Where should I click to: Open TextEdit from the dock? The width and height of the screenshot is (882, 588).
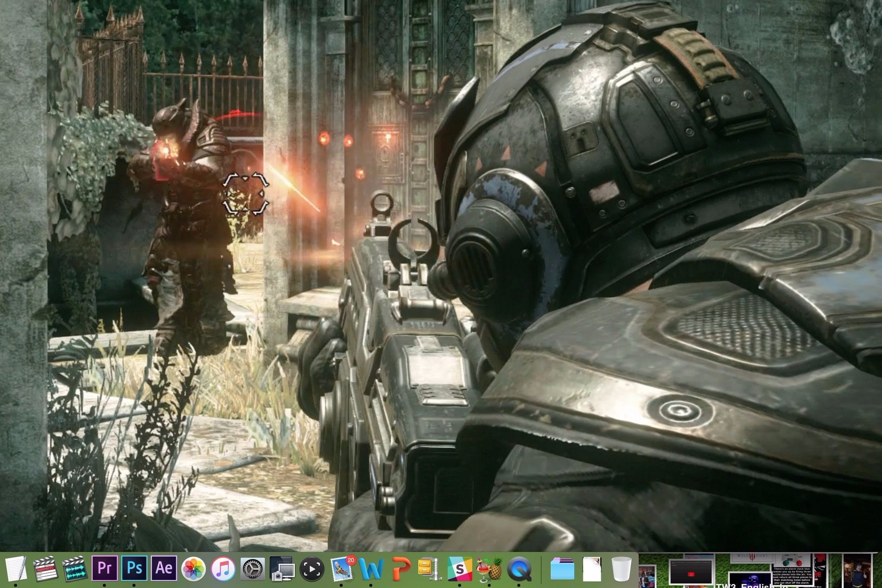point(16,568)
